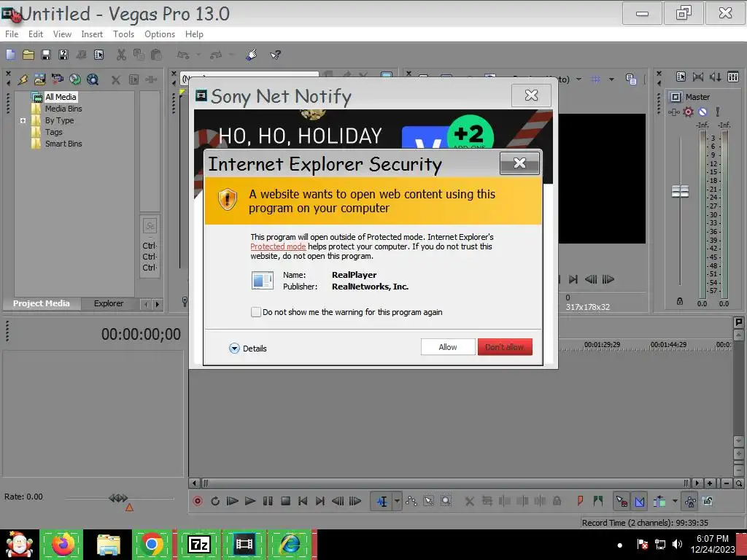Go to end of timeline
Image resolution: width=747 pixels, height=560 pixels.
click(320, 501)
